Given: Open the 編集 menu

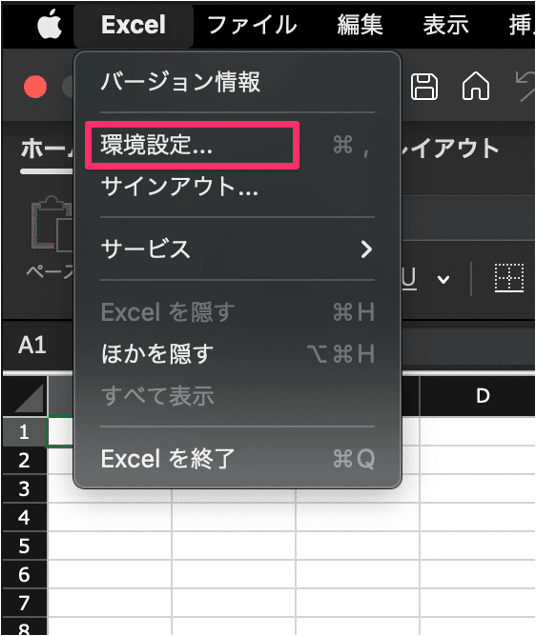Looking at the screenshot, I should (360, 25).
